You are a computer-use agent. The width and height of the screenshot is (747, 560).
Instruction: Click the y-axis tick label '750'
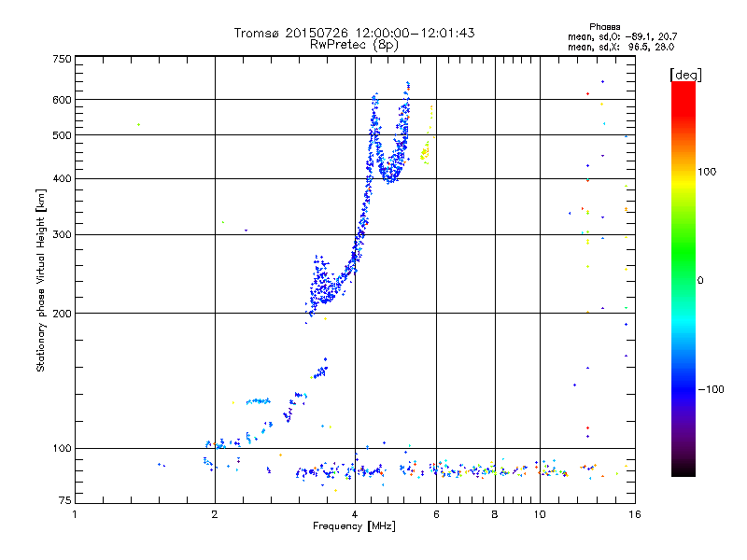click(62, 59)
